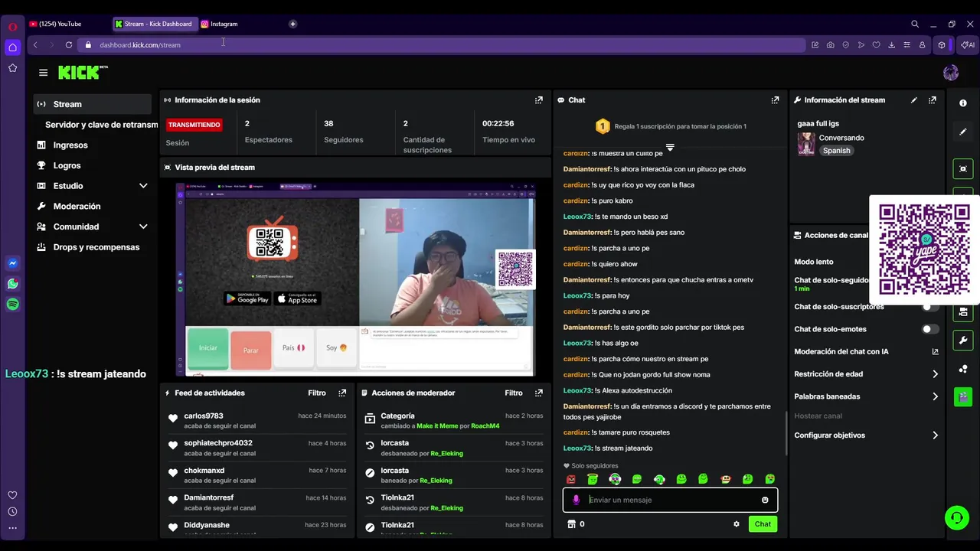
Task: Click the Opera AI button
Action: pyautogui.click(x=969, y=45)
